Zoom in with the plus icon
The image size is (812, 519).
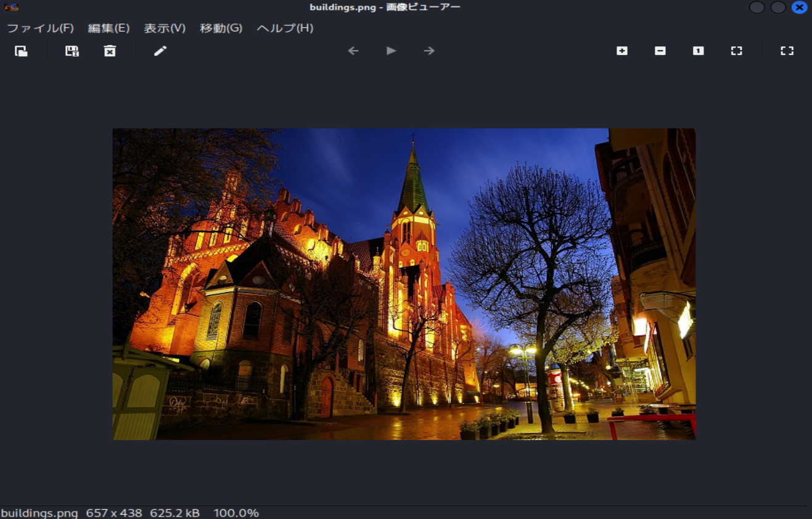coord(622,51)
